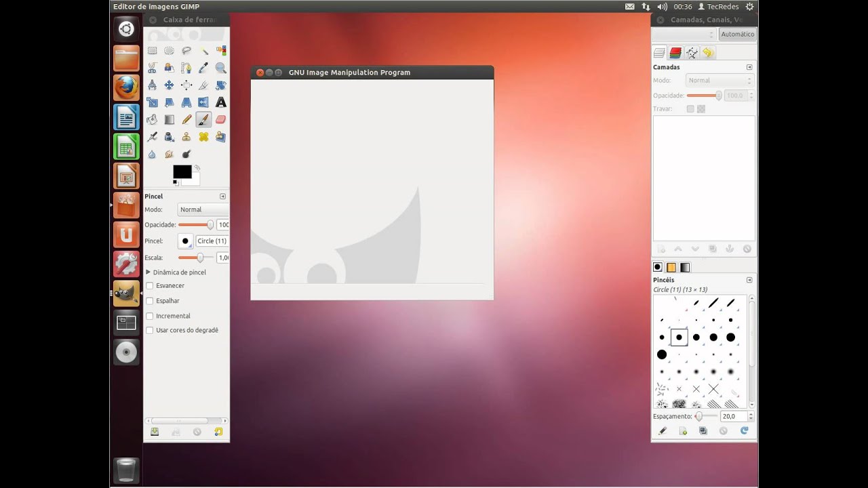The width and height of the screenshot is (868, 488).
Task: Select the largest solid circle brush thumbnail
Action: coord(662,354)
